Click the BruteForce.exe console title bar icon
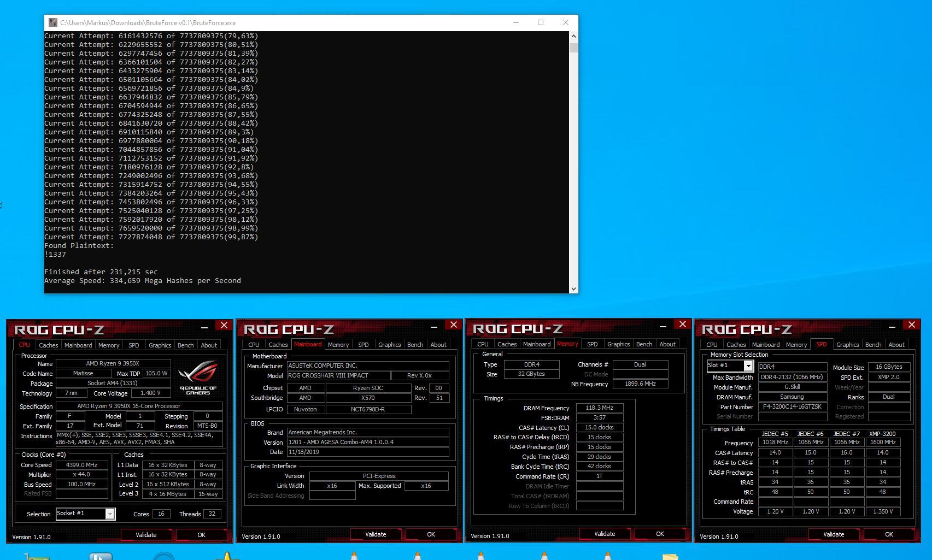Viewport: 932px width, 560px height. 53,22
